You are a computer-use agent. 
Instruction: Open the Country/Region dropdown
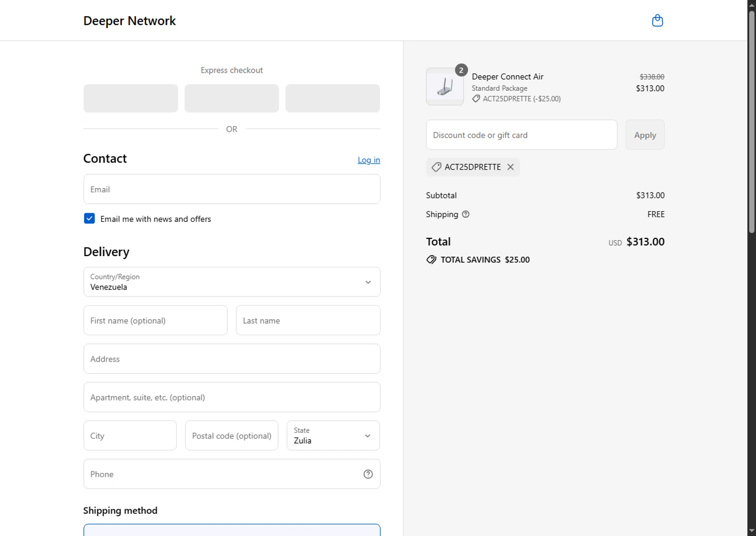click(232, 282)
